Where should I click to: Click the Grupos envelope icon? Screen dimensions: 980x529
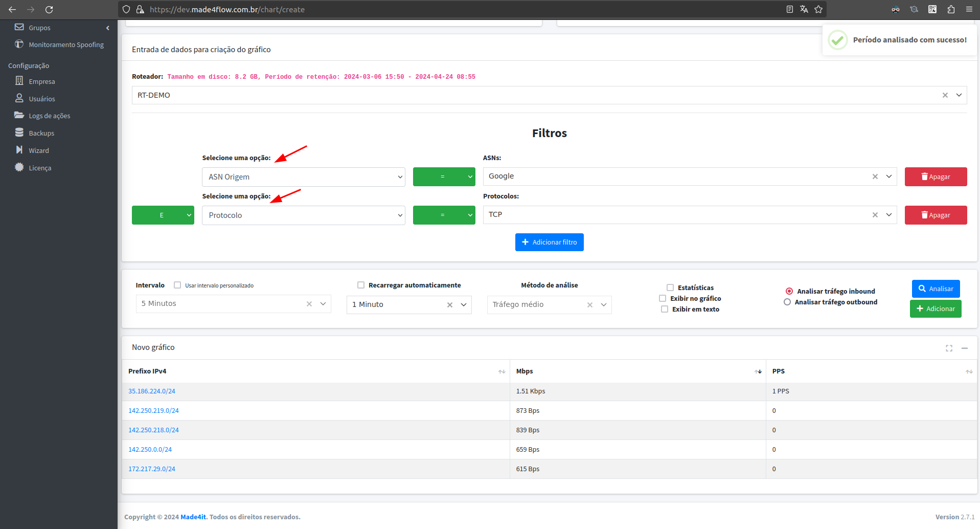19,27
